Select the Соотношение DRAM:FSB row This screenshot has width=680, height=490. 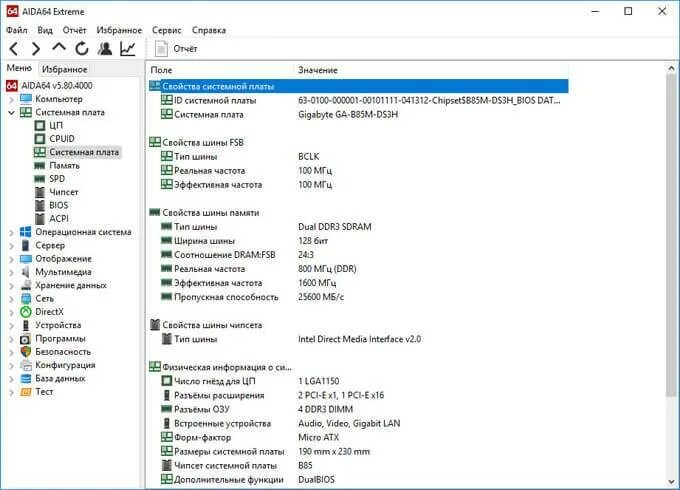pyautogui.click(x=358, y=255)
